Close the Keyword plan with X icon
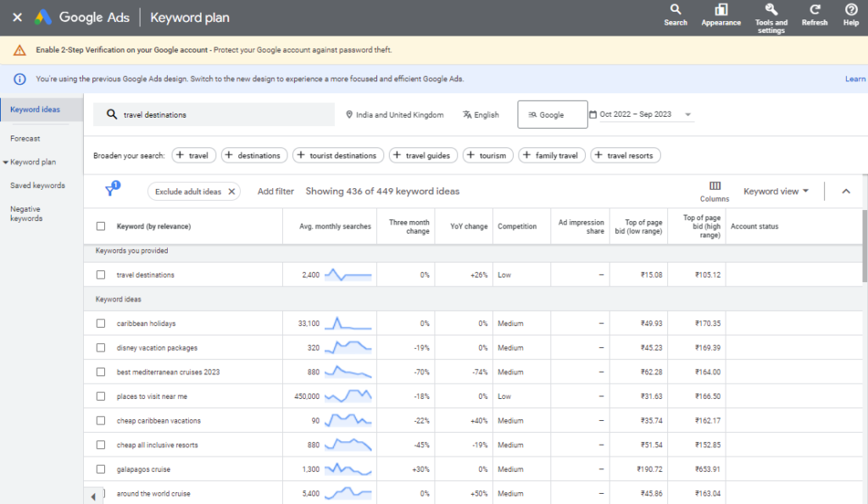Screen dimensions: 868x504 click(x=17, y=17)
